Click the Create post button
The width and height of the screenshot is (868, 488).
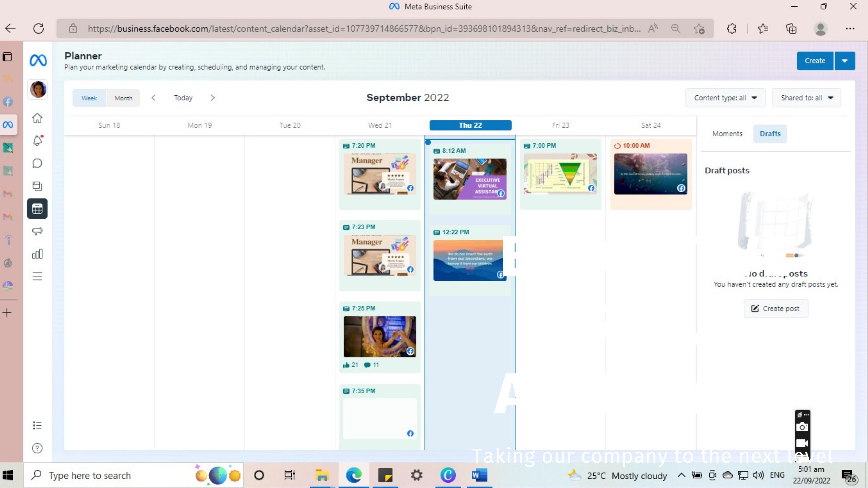776,308
